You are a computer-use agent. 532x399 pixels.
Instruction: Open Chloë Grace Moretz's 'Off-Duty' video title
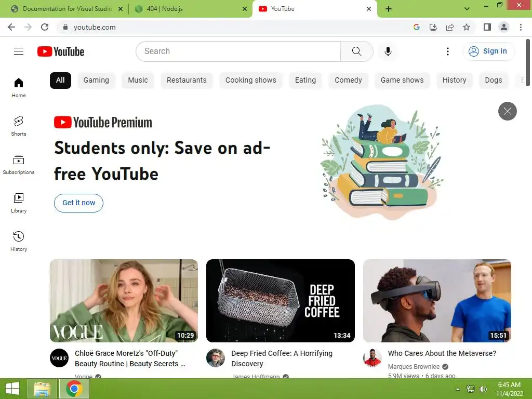130,358
